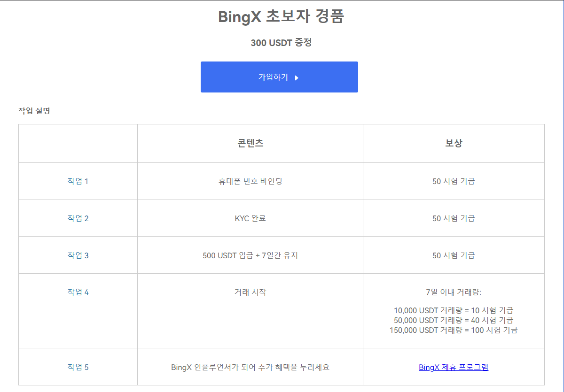Open the BingX 제휴 프로그램 link

(x=454, y=367)
